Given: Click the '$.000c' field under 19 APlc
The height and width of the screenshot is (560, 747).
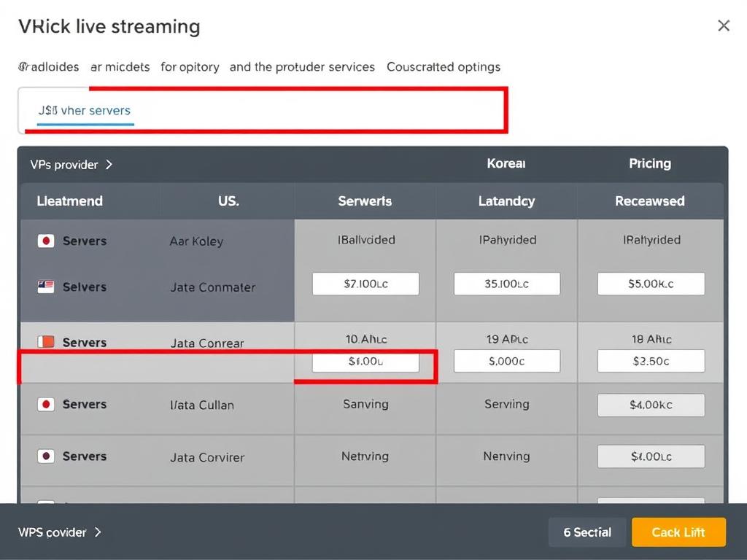Looking at the screenshot, I should click(x=507, y=362).
